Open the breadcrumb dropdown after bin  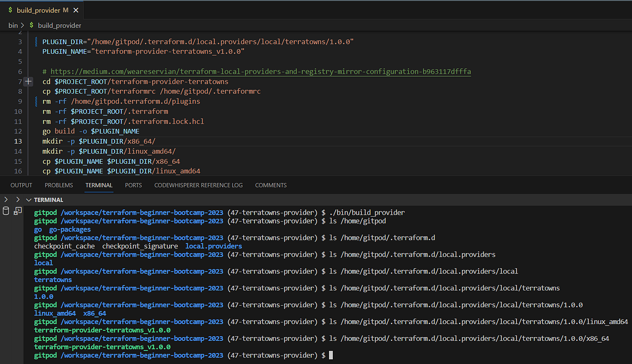pyautogui.click(x=22, y=25)
